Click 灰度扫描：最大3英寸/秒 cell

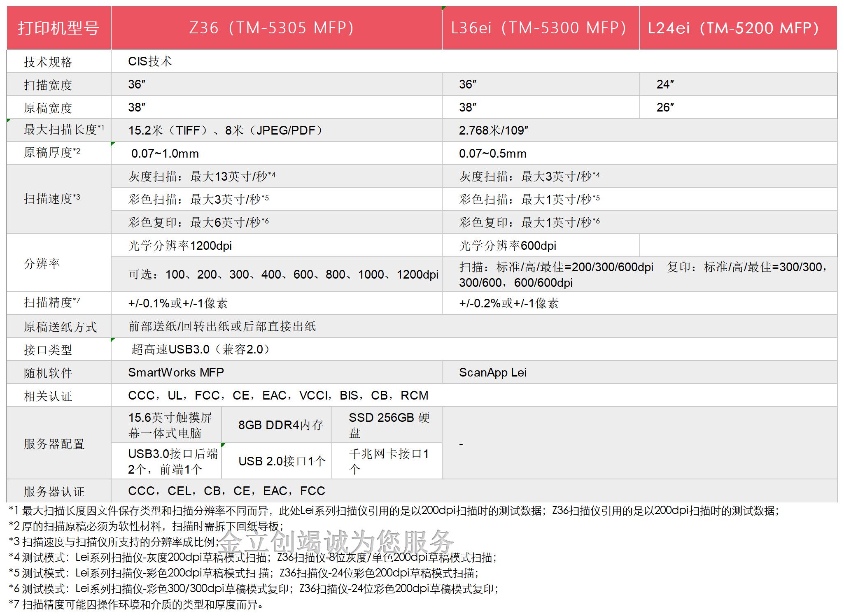click(x=640, y=177)
